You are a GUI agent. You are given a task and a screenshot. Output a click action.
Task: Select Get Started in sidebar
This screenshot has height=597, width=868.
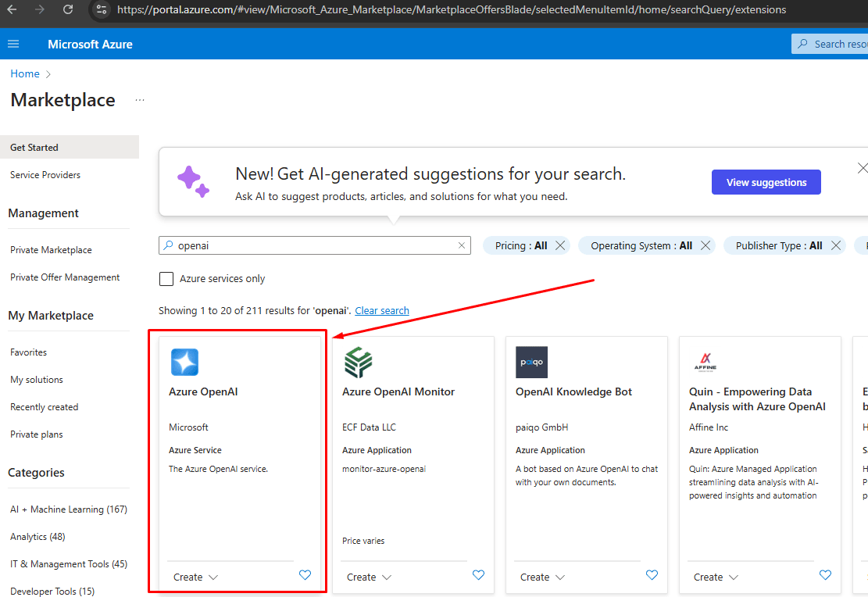[70, 148]
